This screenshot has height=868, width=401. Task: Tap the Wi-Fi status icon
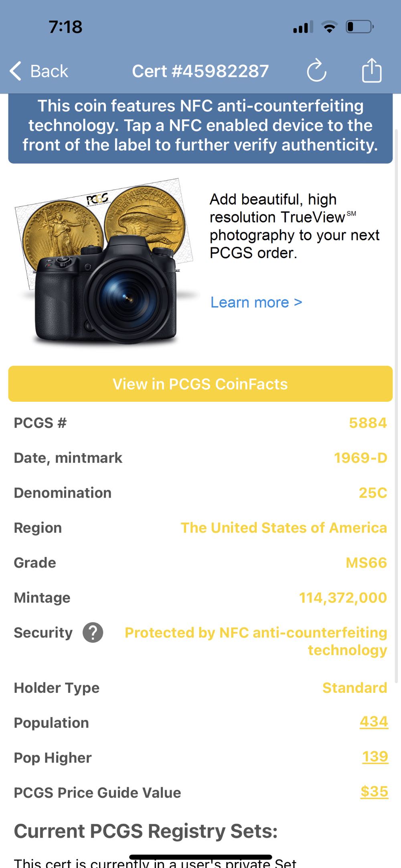[329, 27]
